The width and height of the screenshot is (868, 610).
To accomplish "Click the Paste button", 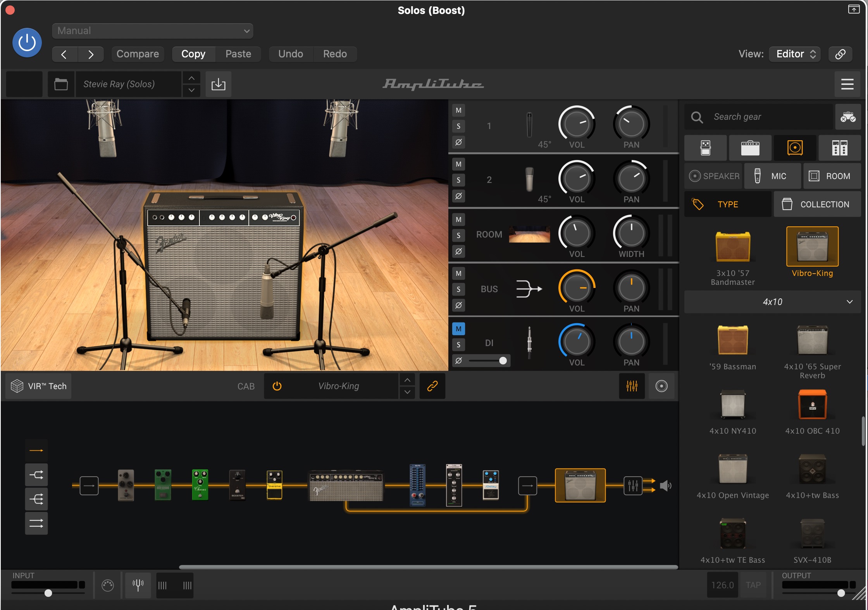I will point(238,54).
